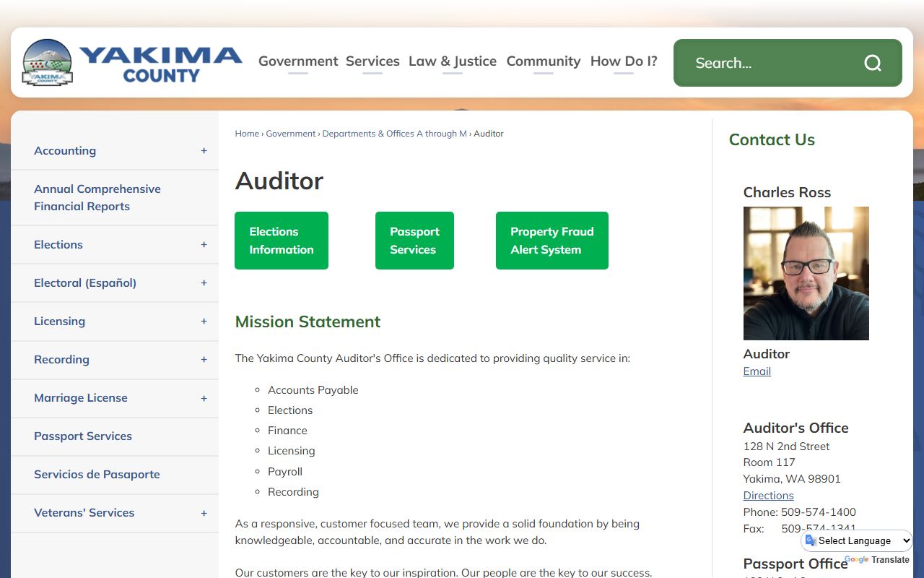Open Charles Ross's Email link
Viewport: 924px width, 578px height.
[757, 371]
